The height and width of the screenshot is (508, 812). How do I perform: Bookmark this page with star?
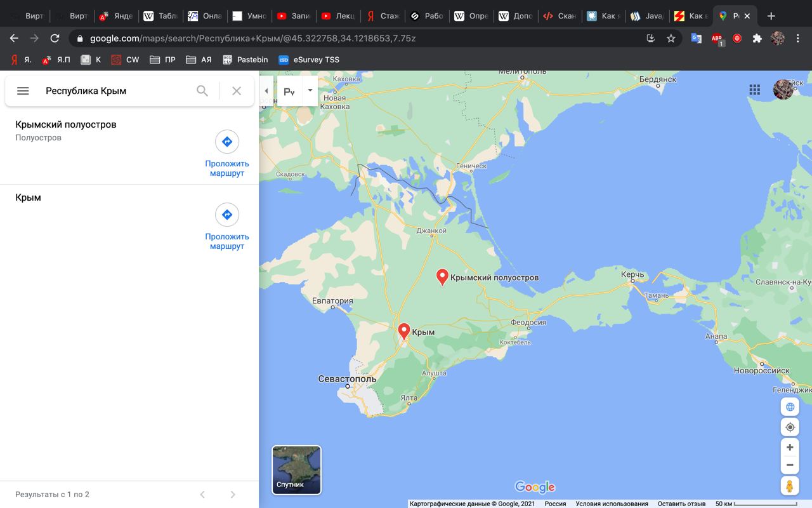click(x=671, y=38)
